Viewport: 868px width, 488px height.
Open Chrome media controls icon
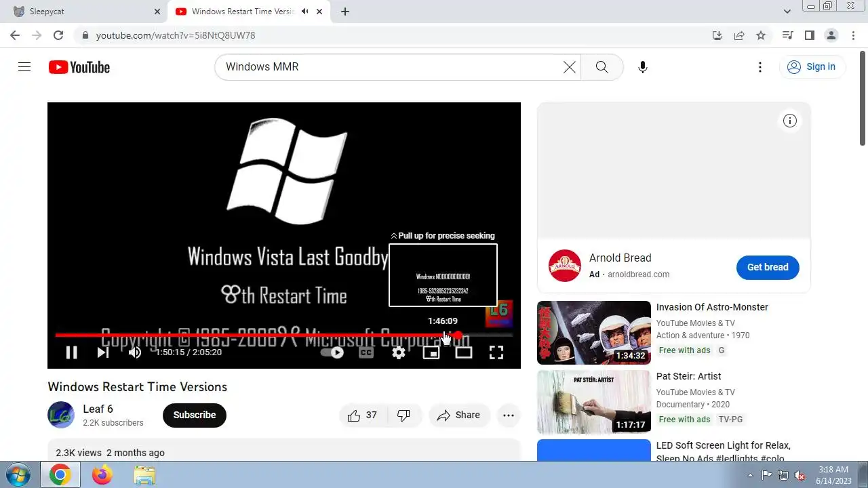pos(787,35)
